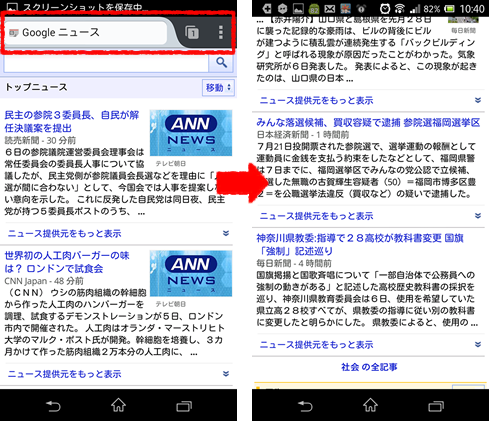The width and height of the screenshot is (489, 421).
Task: Tap the mail notification icon in status bar
Action: pyautogui.click(x=330, y=9)
